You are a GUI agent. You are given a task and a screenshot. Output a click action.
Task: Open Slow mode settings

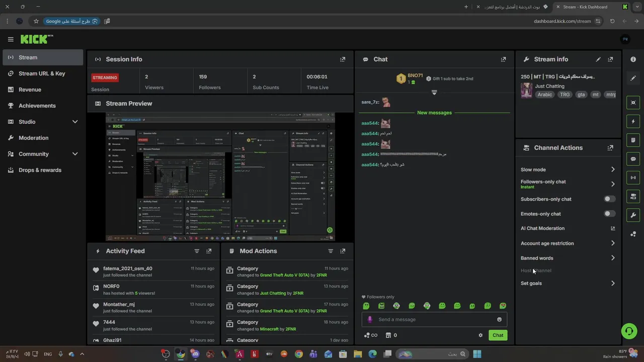pos(568,169)
